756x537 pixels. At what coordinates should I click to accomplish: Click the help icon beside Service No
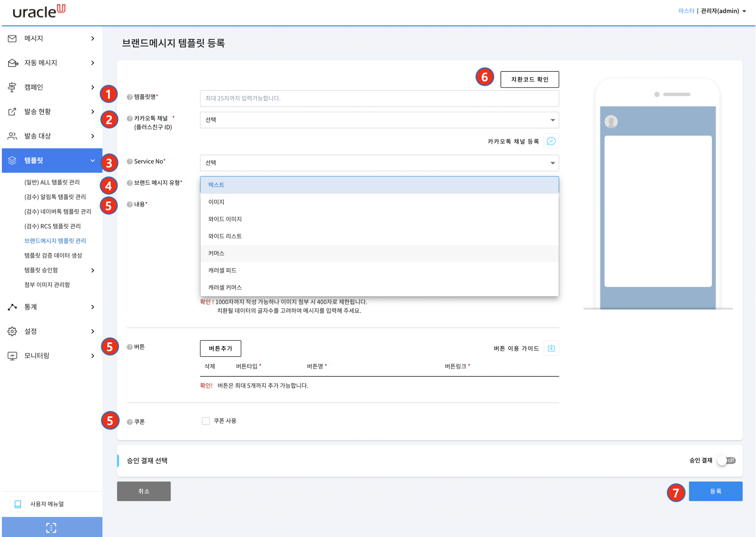130,161
